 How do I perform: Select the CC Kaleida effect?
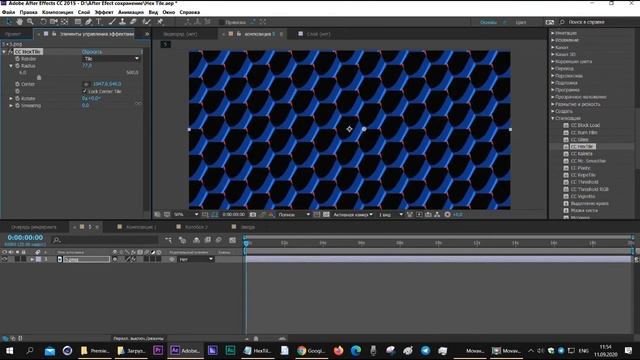coord(582,154)
